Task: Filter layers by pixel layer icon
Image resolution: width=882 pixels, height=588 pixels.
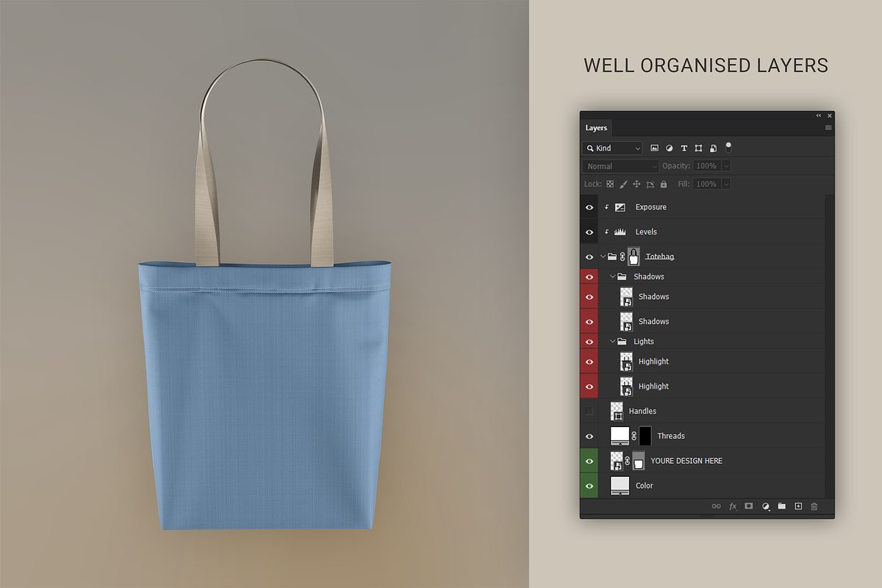Action: tap(654, 148)
